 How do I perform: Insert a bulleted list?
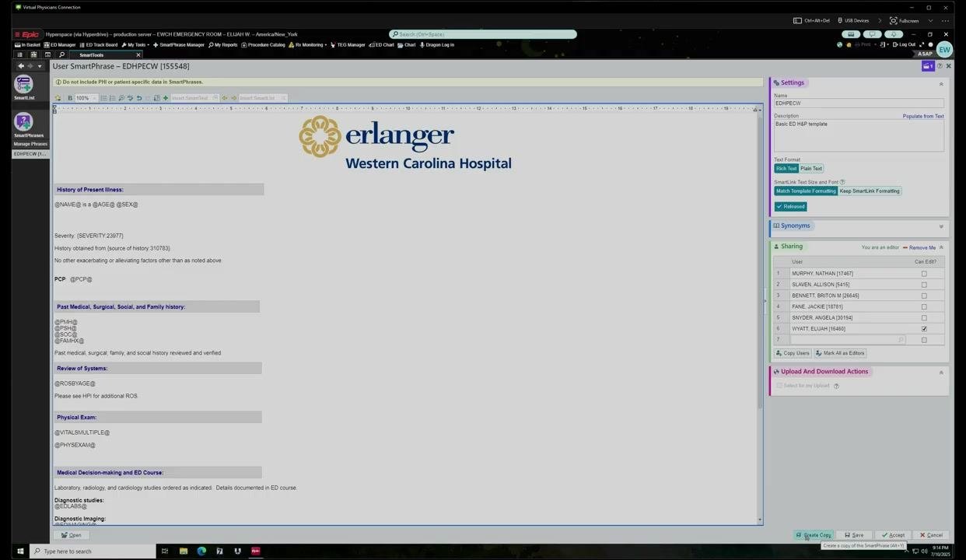(103, 98)
